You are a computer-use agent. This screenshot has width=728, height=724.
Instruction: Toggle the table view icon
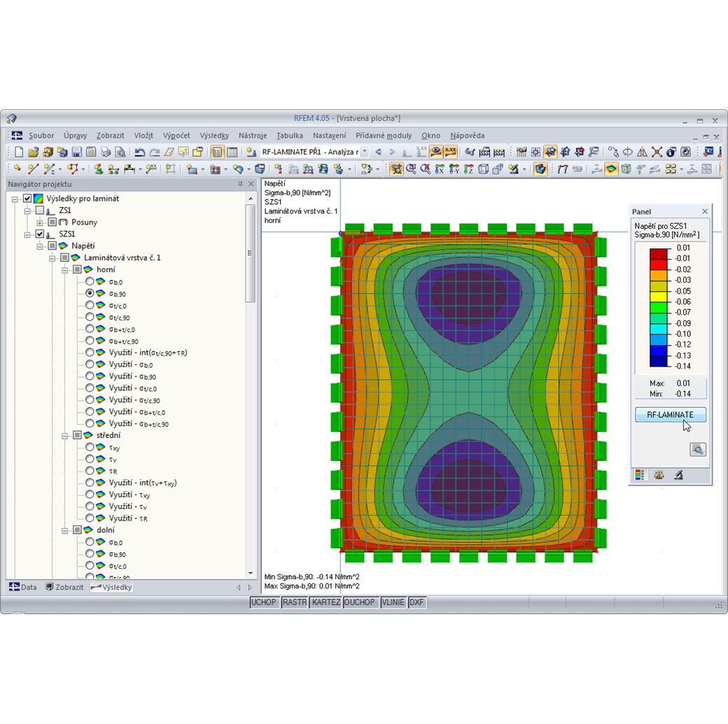click(232, 152)
